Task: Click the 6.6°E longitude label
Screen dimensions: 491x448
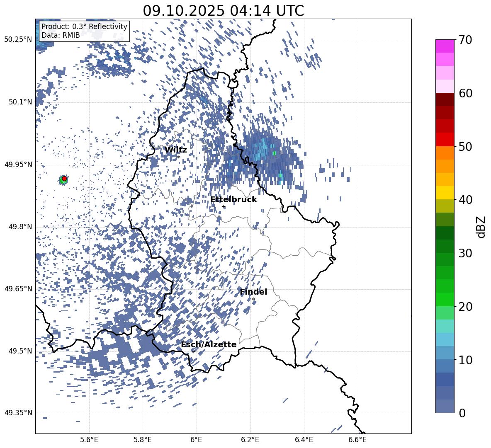Action: tap(357, 440)
